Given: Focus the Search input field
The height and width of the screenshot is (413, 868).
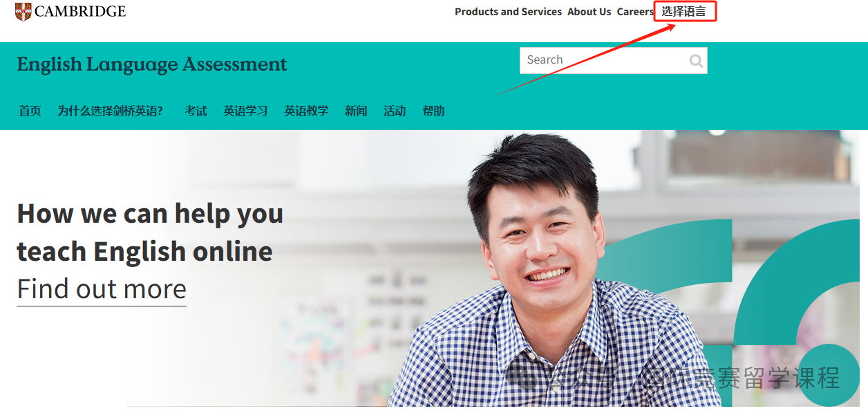Looking at the screenshot, I should tap(603, 60).
